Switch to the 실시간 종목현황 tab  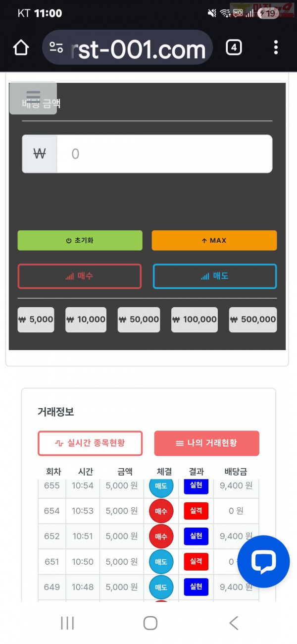(x=90, y=444)
